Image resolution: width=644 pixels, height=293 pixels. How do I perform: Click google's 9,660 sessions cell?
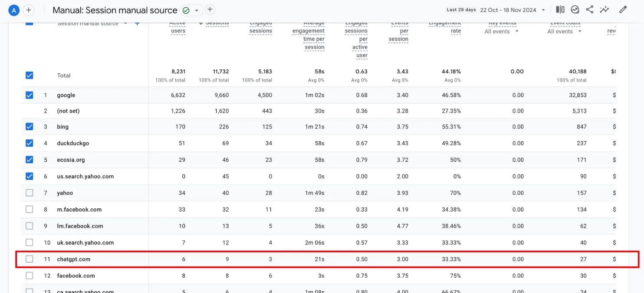tap(221, 95)
